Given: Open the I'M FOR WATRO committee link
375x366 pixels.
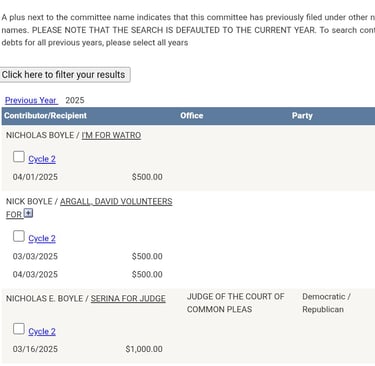Looking at the screenshot, I should pyautogui.click(x=111, y=135).
